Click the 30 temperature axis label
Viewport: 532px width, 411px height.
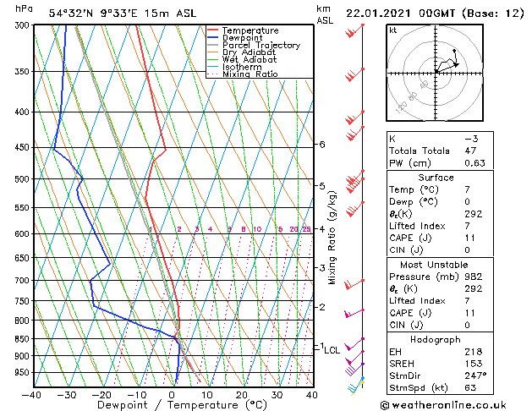pos(277,395)
